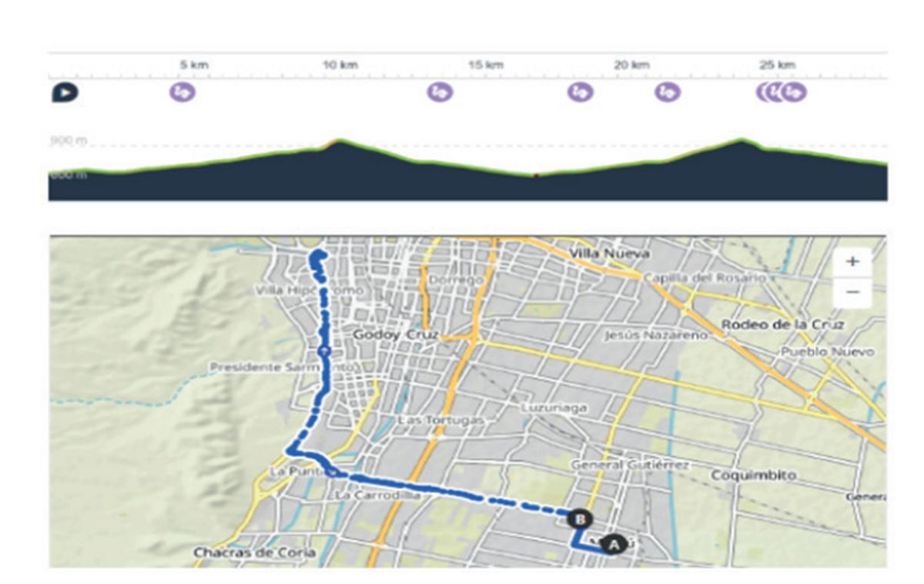The image size is (924, 584).
Task: Click the elevation peak near 10 km
Action: click(x=336, y=141)
